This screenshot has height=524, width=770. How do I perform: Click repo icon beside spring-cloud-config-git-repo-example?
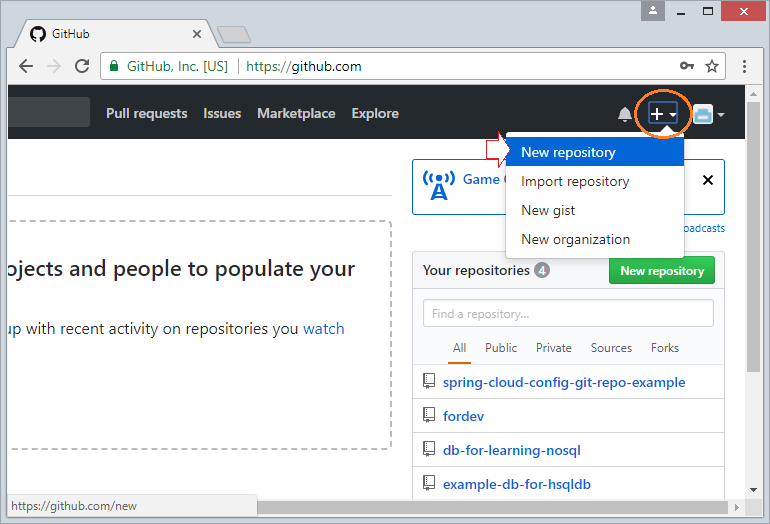(x=429, y=381)
